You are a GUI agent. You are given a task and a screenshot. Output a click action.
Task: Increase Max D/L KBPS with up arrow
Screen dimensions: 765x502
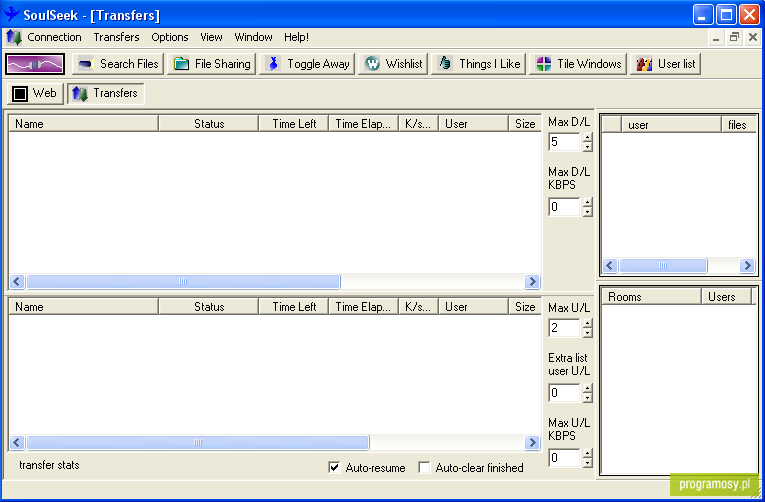click(587, 202)
